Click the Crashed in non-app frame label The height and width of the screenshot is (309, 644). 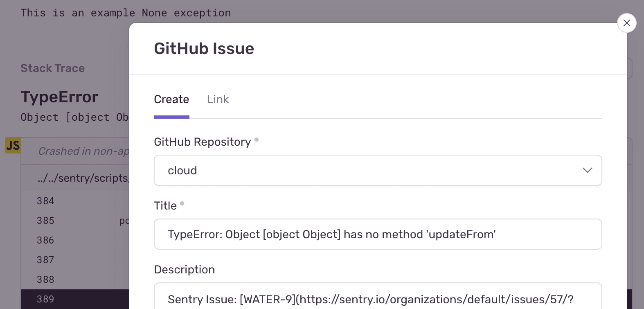coord(82,151)
